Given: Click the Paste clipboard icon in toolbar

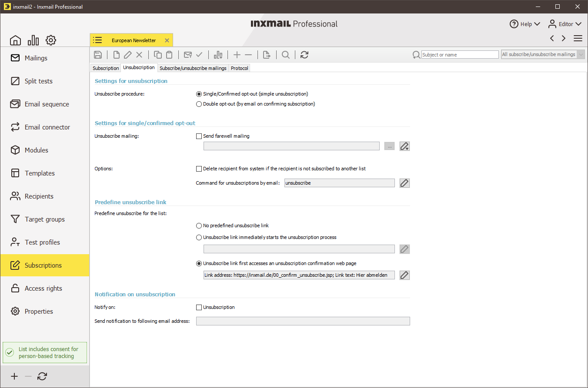Looking at the screenshot, I should [169, 55].
